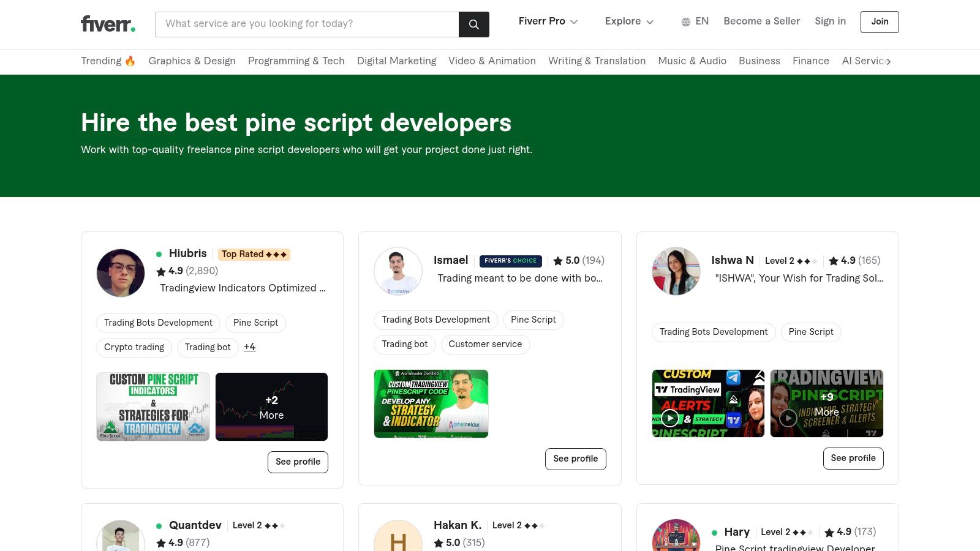See profile of Hiubris
The image size is (980, 551).
(298, 462)
